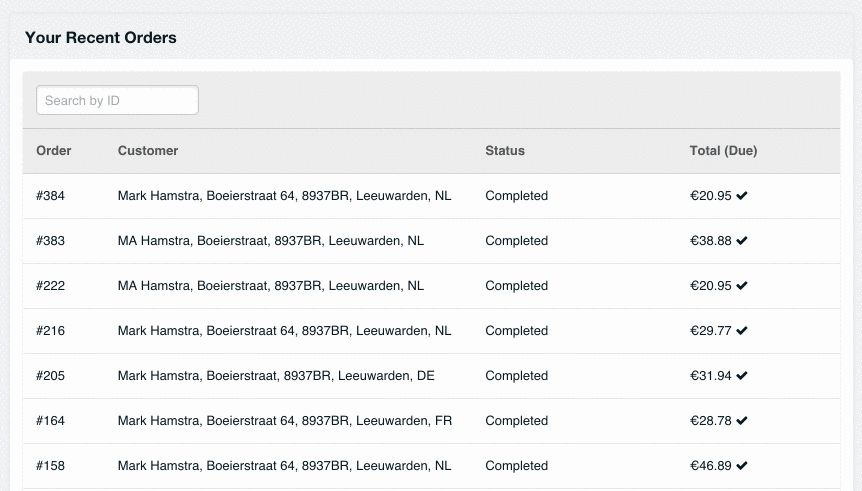The image size is (862, 491).
Task: Click the checkmark beside €46.89
Action: tap(742, 466)
